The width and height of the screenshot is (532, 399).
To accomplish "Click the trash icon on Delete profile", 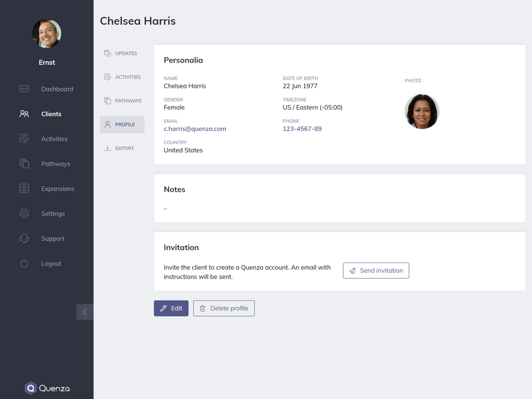I will point(203,309).
